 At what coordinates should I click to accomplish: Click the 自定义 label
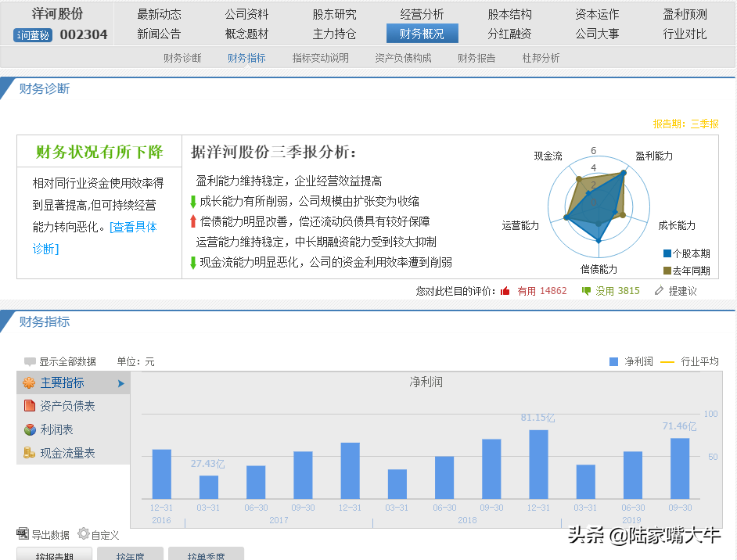(106, 535)
